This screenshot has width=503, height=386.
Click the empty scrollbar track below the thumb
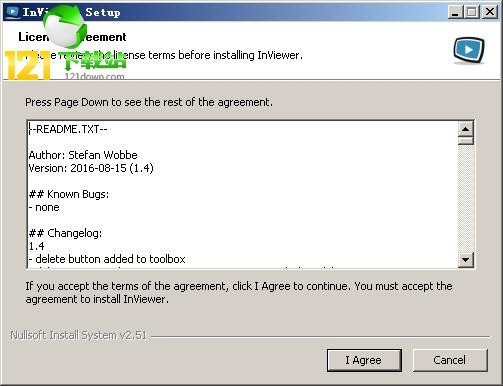(x=466, y=198)
